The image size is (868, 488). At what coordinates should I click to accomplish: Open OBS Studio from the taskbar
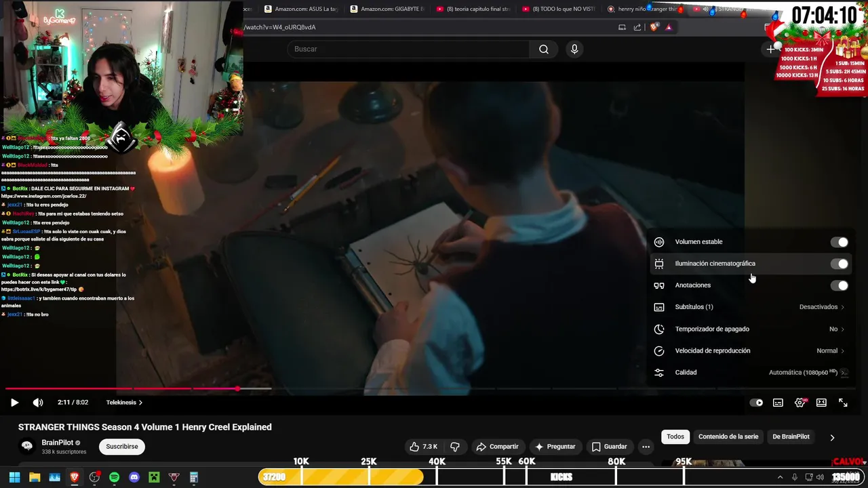[x=94, y=477]
